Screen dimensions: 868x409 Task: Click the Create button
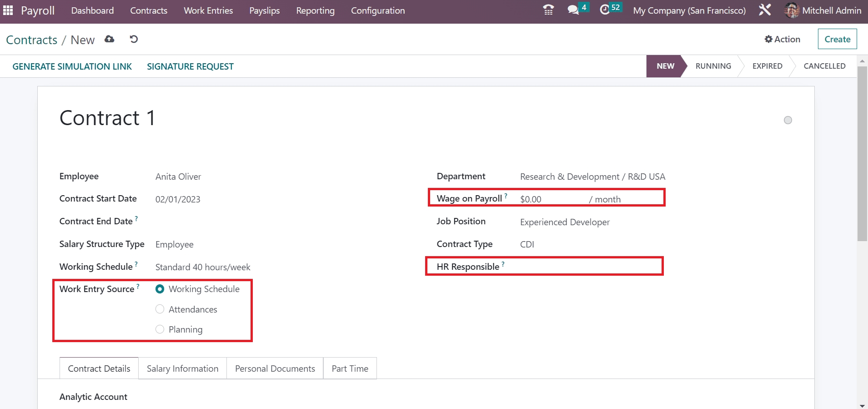click(837, 39)
